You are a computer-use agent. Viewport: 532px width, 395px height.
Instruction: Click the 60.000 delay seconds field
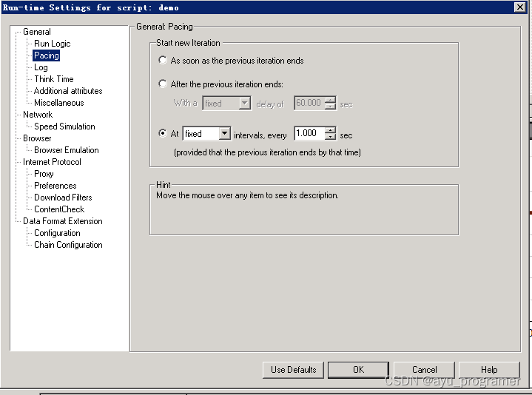[x=309, y=103]
